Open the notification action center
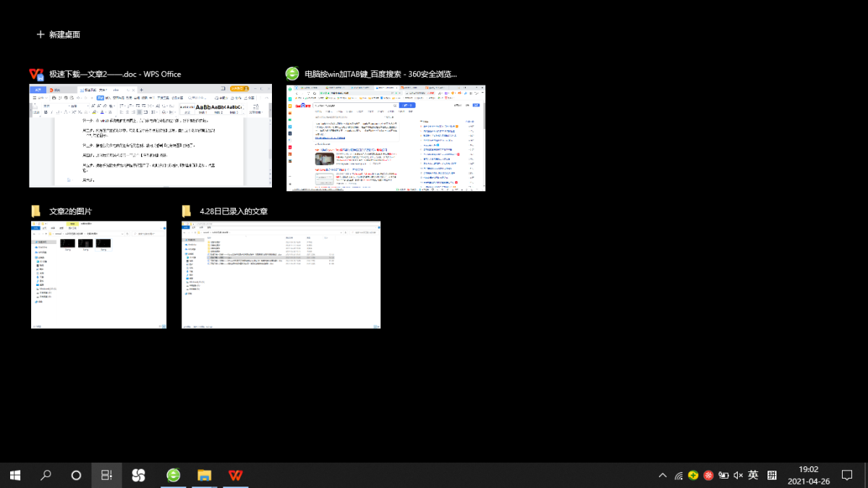 [847, 475]
